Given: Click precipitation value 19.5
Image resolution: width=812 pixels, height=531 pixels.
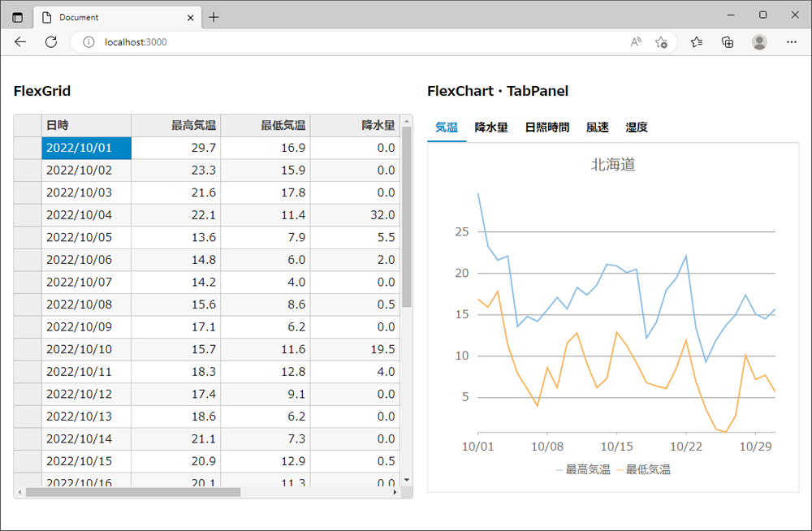Looking at the screenshot, I should click(x=356, y=349).
